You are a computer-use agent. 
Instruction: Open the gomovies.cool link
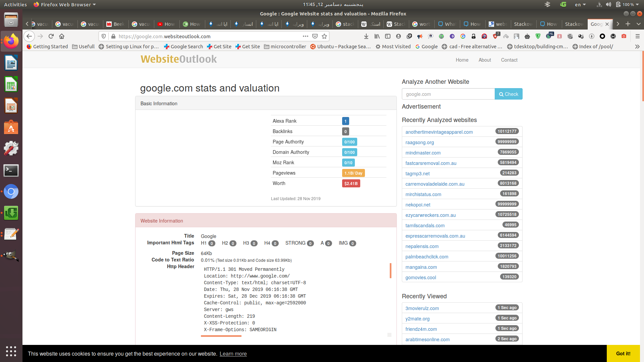point(421,278)
